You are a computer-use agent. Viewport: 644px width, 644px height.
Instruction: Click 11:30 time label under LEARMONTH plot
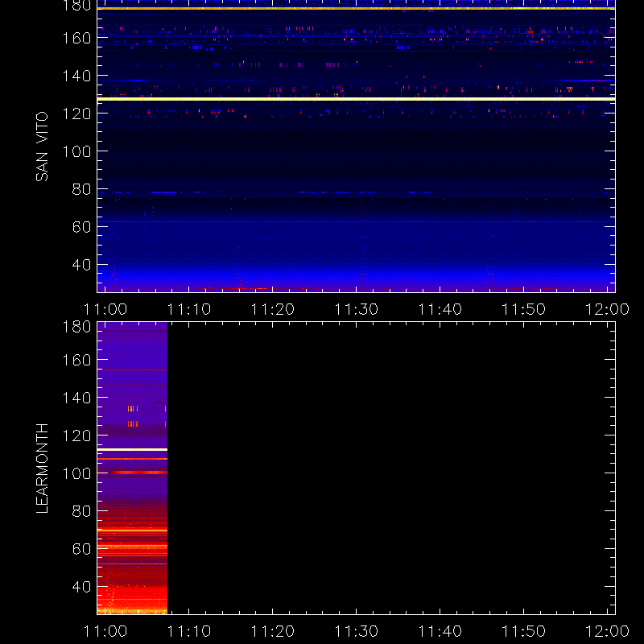point(357,631)
